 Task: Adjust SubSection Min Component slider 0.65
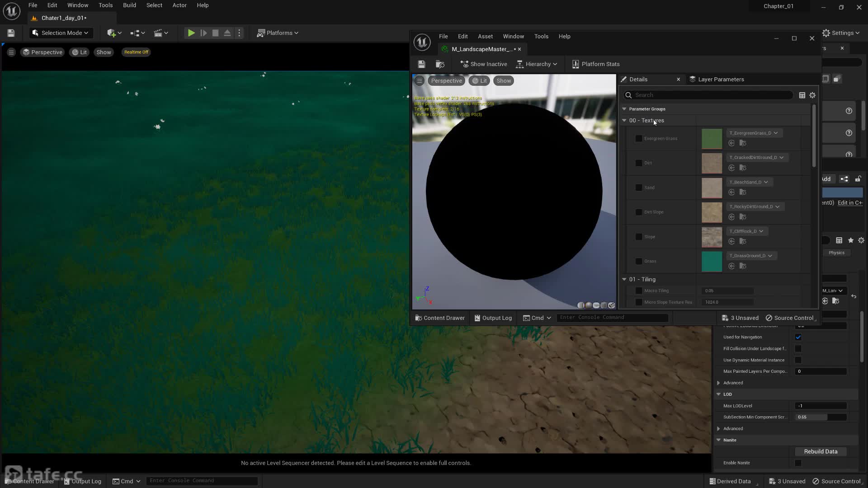click(821, 418)
